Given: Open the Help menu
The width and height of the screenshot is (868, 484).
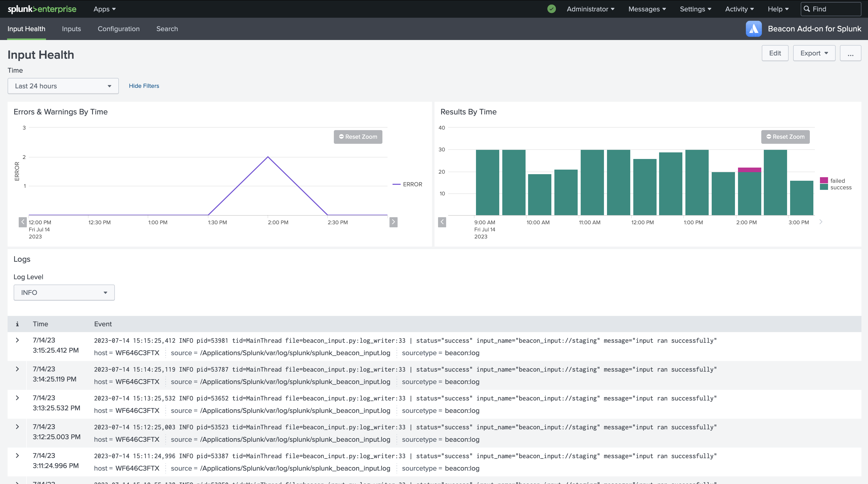Looking at the screenshot, I should click(778, 9).
